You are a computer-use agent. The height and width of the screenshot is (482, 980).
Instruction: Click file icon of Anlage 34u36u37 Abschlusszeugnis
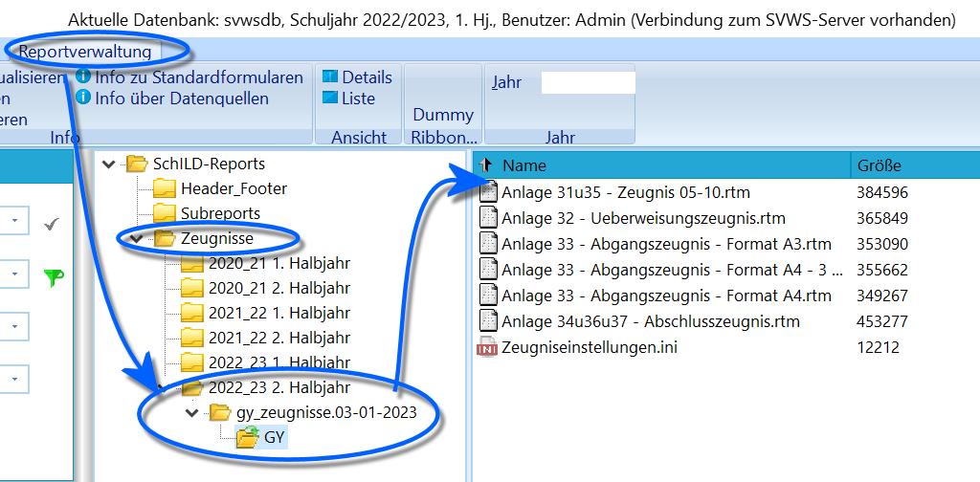[x=487, y=321]
